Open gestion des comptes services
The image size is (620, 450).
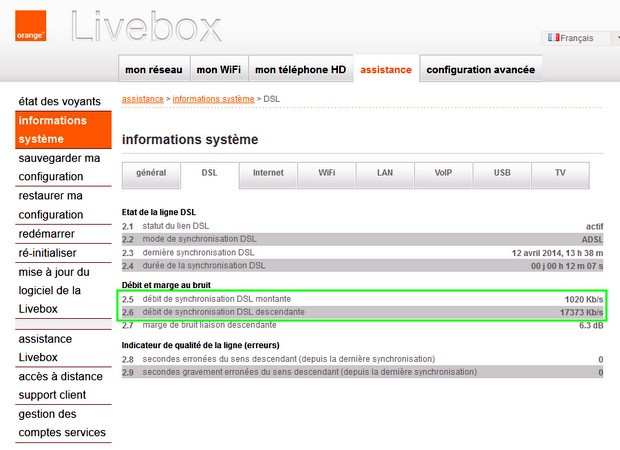[63, 423]
